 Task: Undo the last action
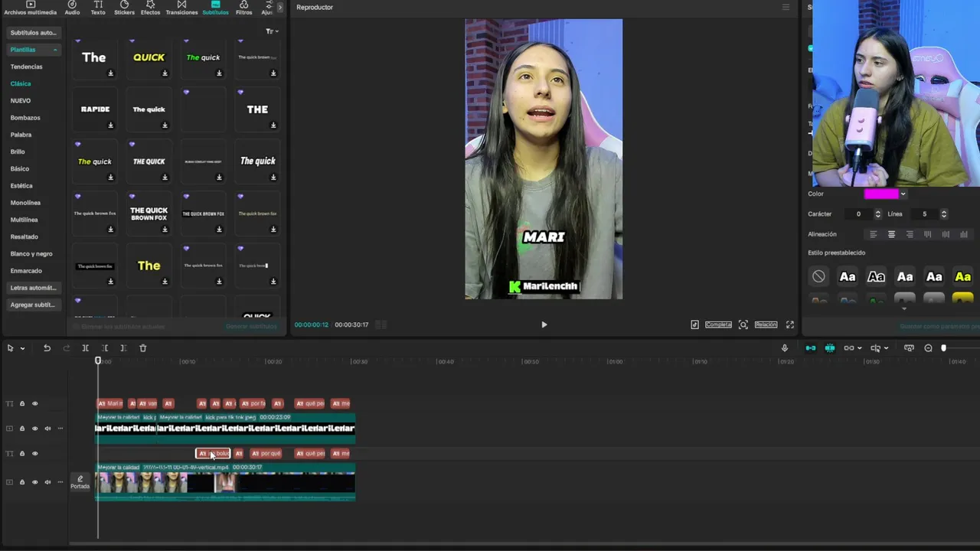47,348
